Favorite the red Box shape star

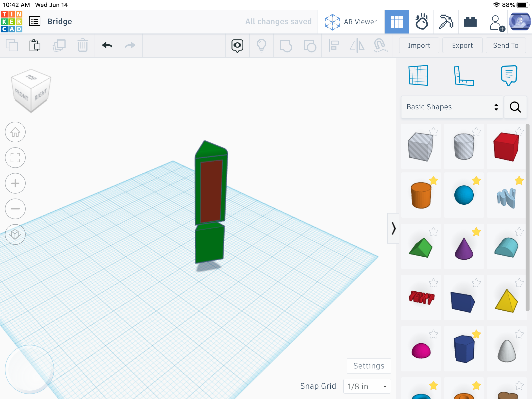tap(519, 132)
